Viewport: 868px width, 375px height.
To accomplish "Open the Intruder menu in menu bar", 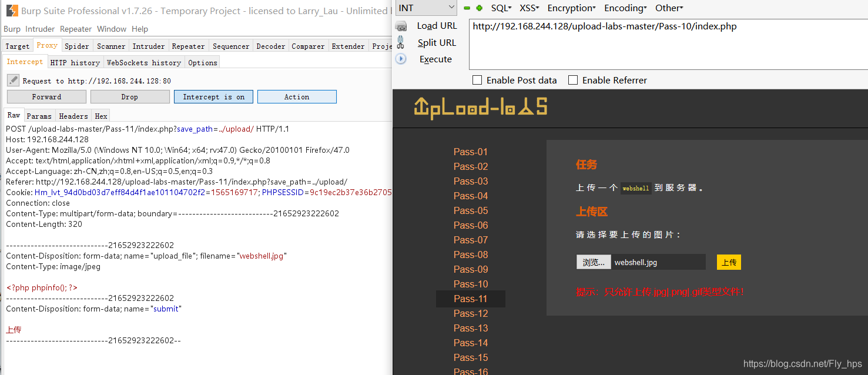I will (40, 29).
